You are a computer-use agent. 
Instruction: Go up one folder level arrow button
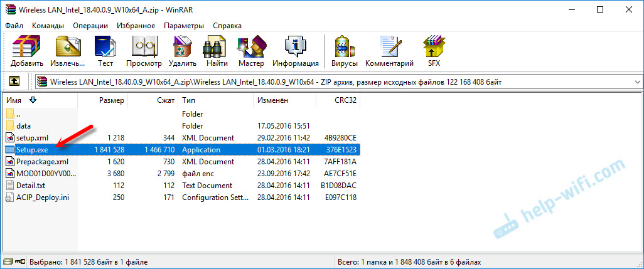(x=14, y=82)
